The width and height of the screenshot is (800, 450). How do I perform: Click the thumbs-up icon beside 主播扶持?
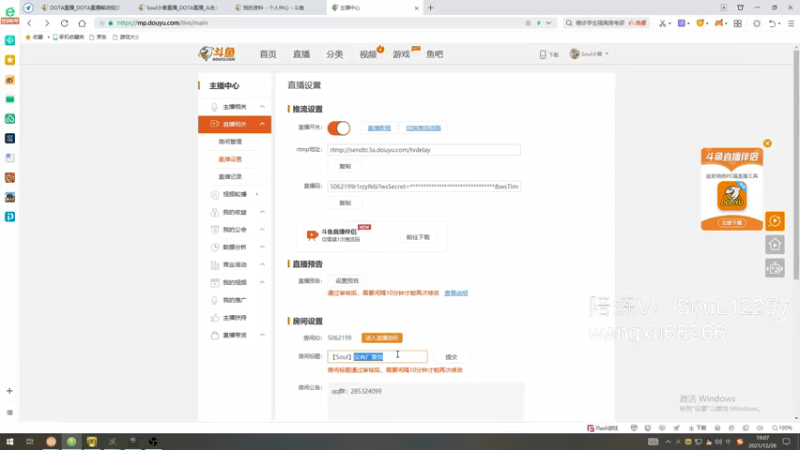(x=214, y=317)
